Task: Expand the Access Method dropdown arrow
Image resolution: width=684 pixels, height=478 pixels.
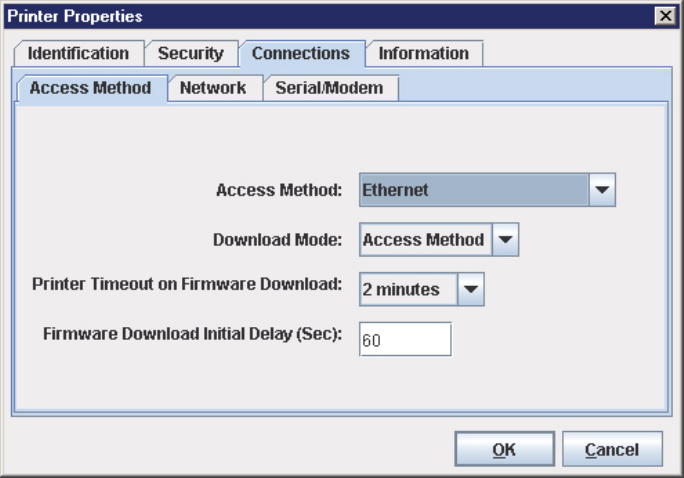Action: (x=602, y=189)
